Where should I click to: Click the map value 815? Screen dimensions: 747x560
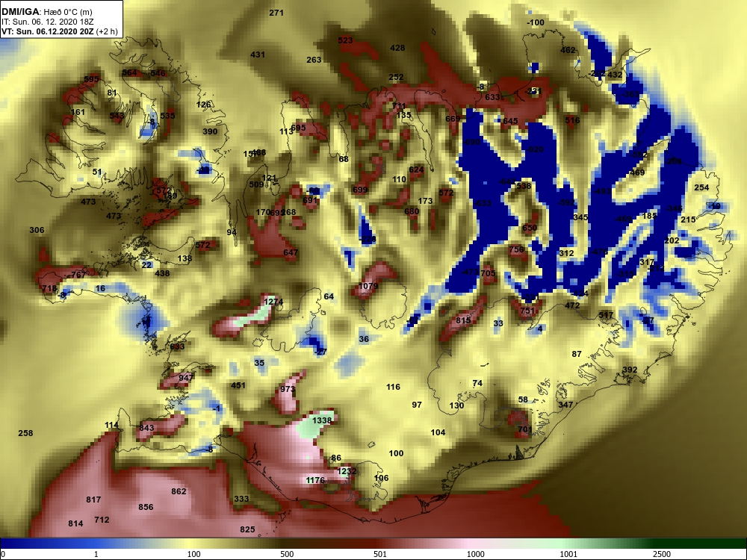pos(464,320)
